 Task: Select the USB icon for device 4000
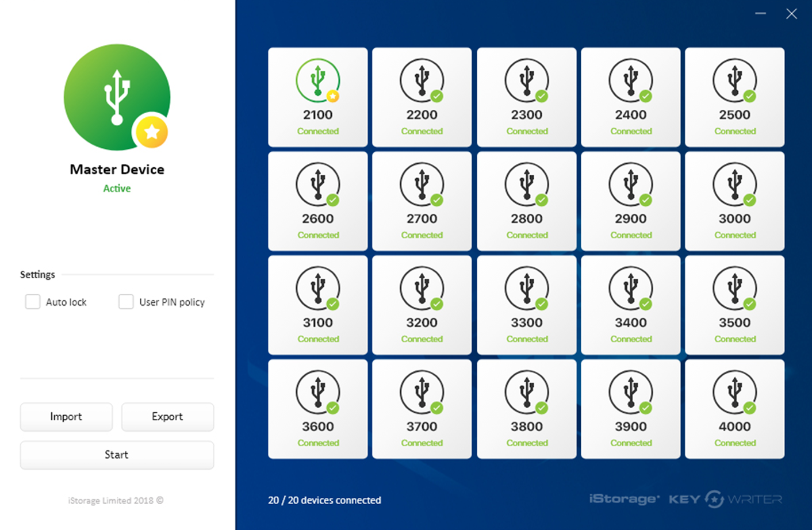point(734,392)
